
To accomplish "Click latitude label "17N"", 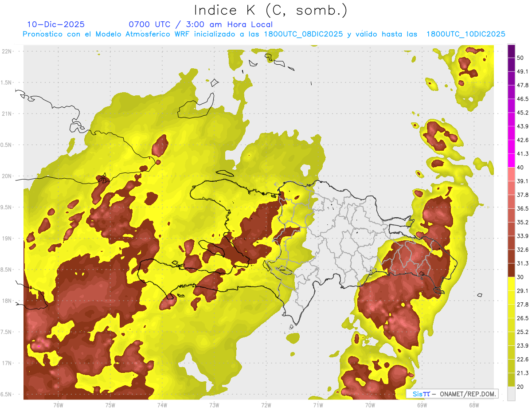I will (8, 363).
